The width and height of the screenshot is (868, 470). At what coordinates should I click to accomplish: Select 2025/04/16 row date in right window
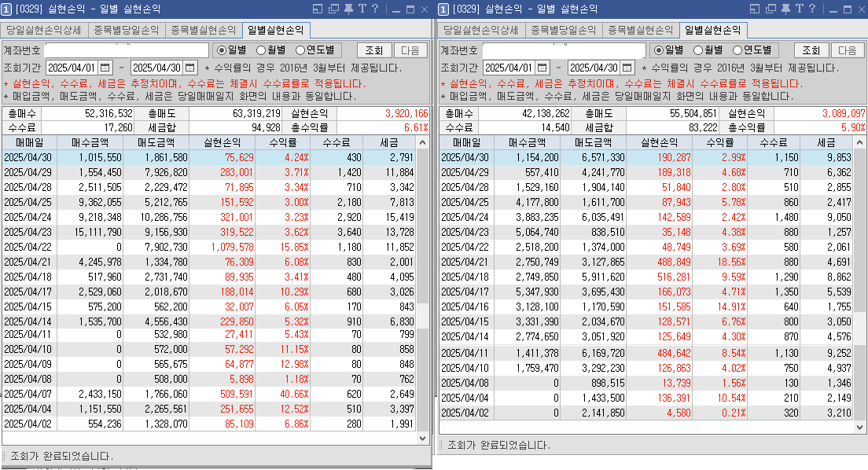[465, 307]
